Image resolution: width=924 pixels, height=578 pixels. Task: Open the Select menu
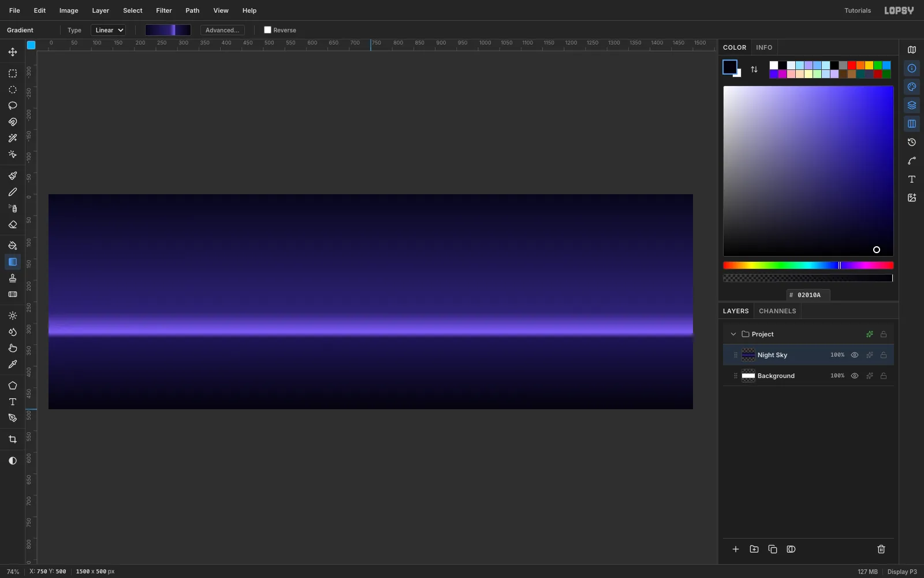(x=133, y=10)
